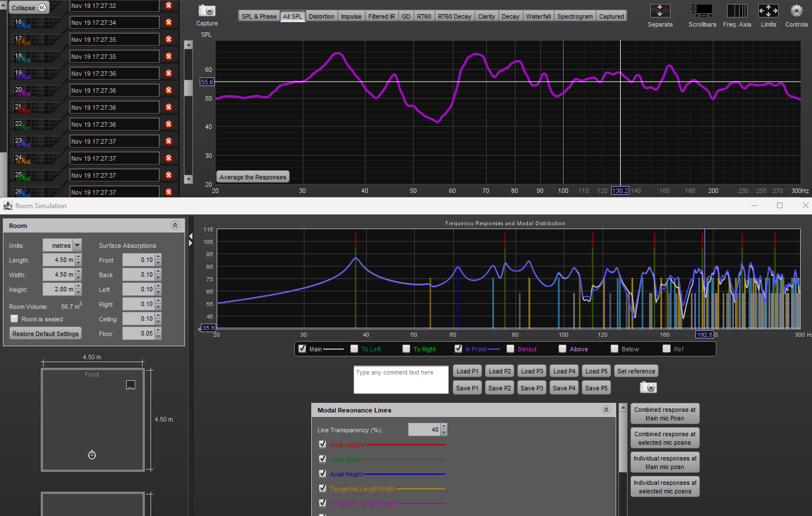Click the speaker position icon in room plan
This screenshot has height=516, width=812.
tap(131, 385)
